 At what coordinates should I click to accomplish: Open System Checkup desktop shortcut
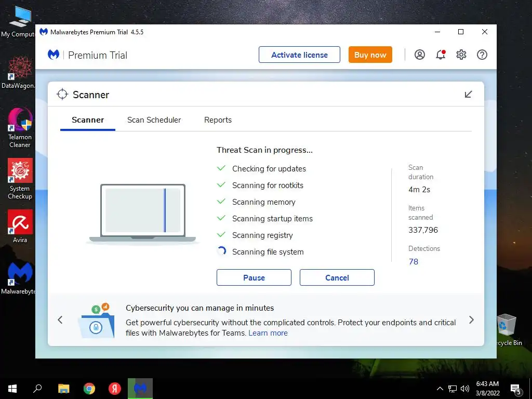coord(20,179)
